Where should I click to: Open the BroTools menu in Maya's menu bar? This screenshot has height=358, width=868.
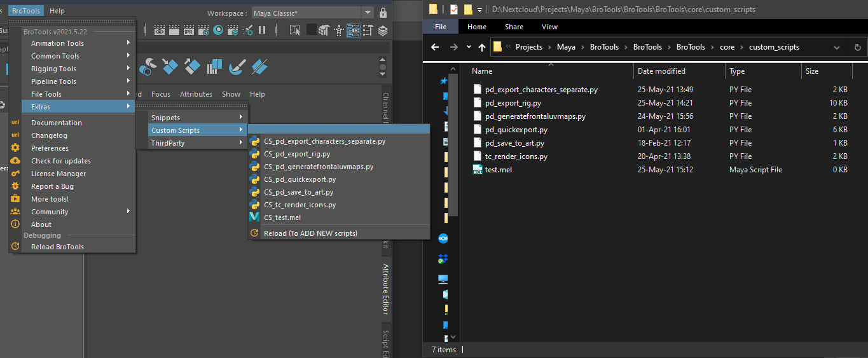(x=25, y=11)
